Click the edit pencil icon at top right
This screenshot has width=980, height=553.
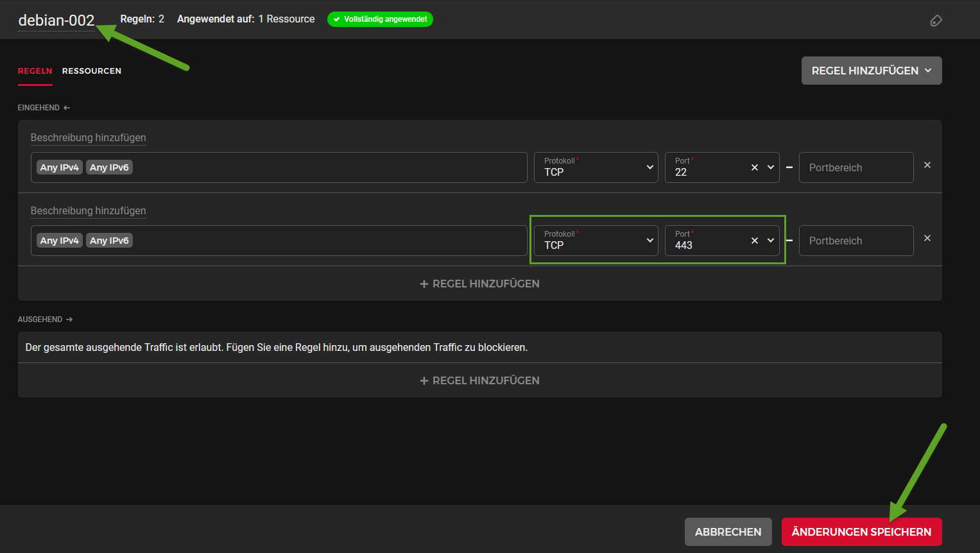(936, 21)
